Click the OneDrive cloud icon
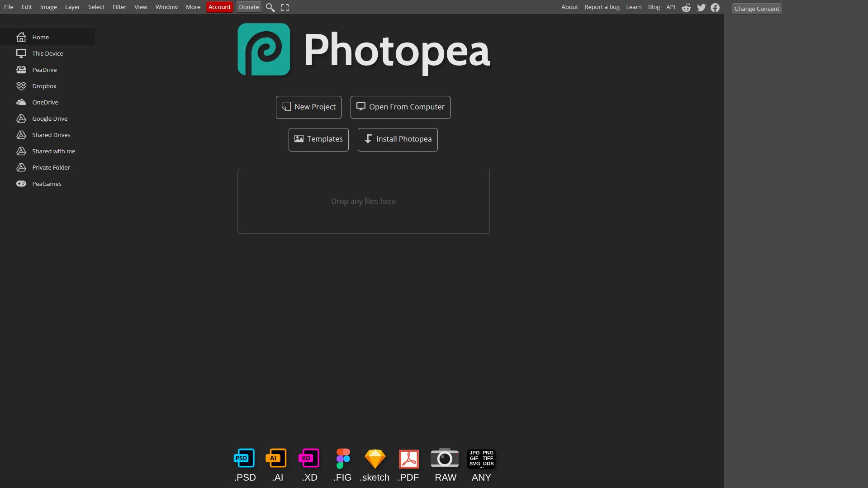This screenshot has height=488, width=868. pyautogui.click(x=21, y=102)
